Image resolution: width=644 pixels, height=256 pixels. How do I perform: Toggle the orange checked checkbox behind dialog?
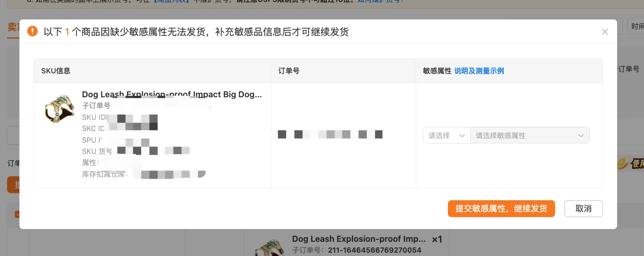point(17,214)
